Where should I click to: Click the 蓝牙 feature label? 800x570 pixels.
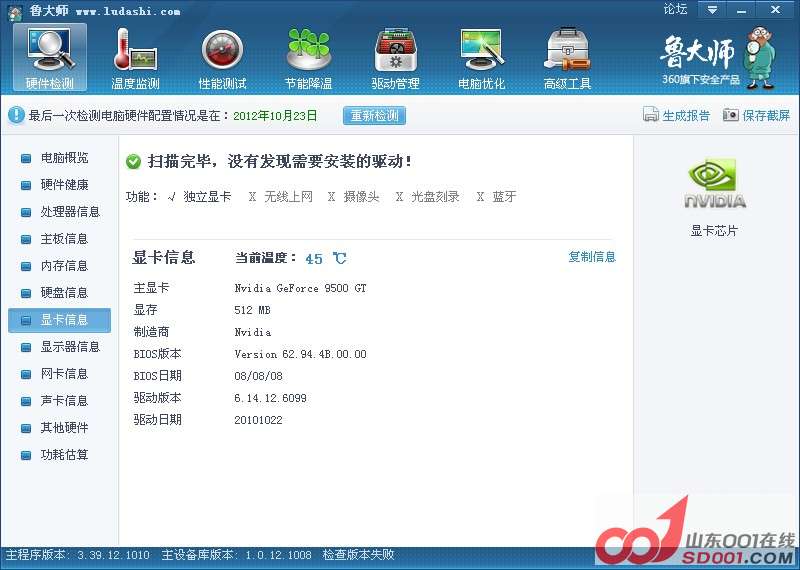505,196
